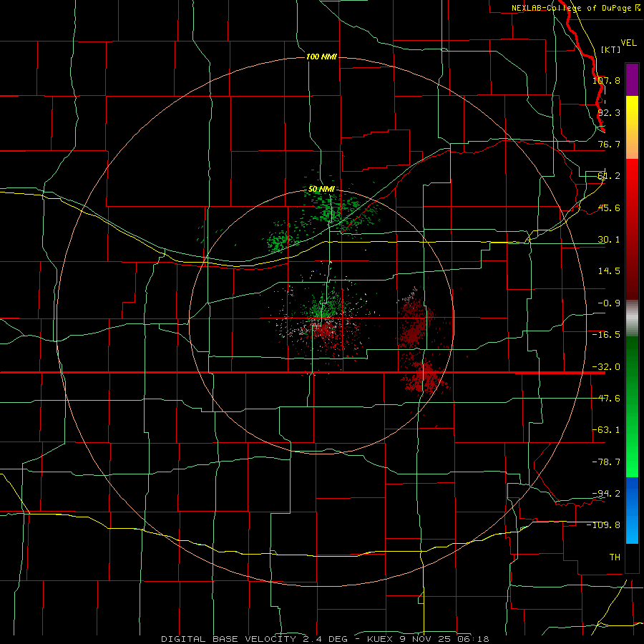Click the radar site center of the echoes
The width and height of the screenshot is (644, 644).
(321, 320)
